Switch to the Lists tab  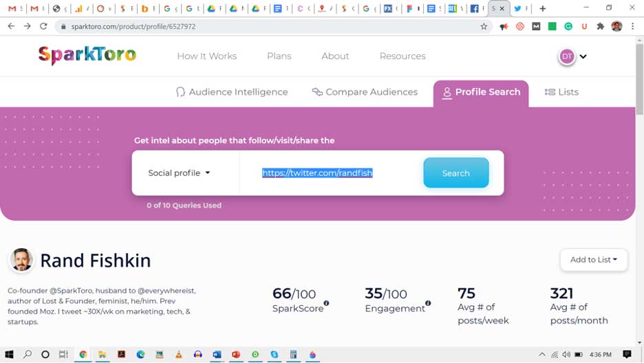(561, 92)
